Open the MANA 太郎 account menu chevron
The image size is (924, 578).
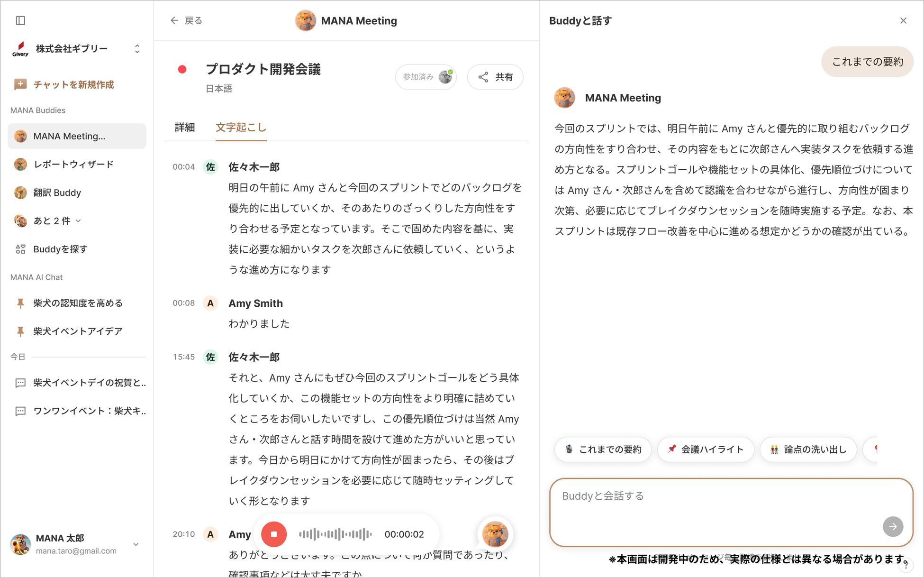click(136, 544)
